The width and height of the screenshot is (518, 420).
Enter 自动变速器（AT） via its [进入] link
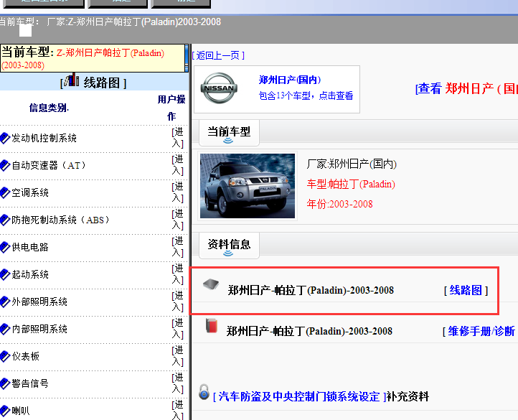coord(177,165)
